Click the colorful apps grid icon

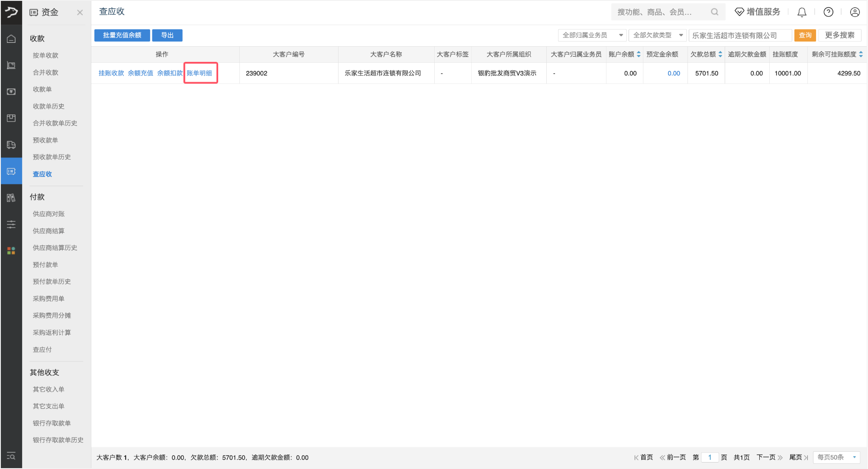pos(11,251)
